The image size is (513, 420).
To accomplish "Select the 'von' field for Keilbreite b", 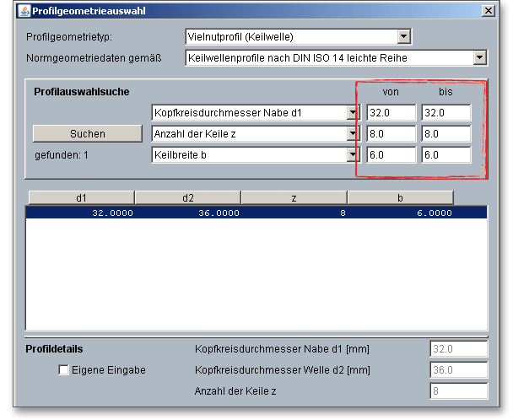I will 391,154.
